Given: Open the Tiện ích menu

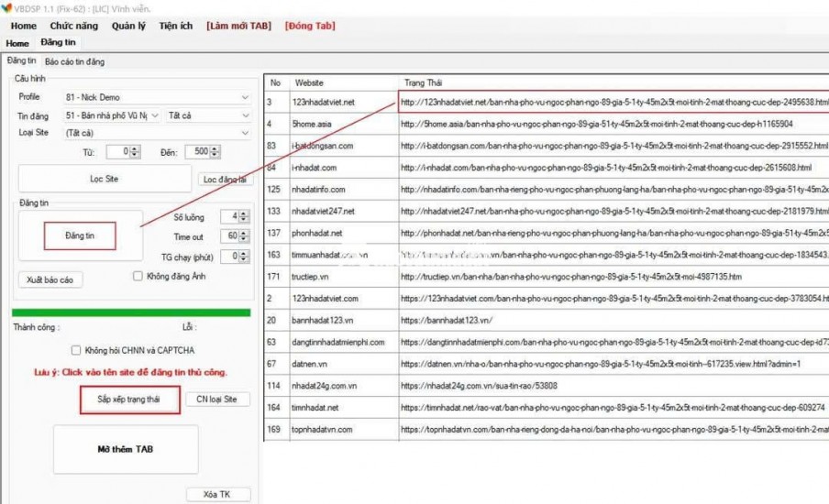Looking at the screenshot, I should coord(175,26).
